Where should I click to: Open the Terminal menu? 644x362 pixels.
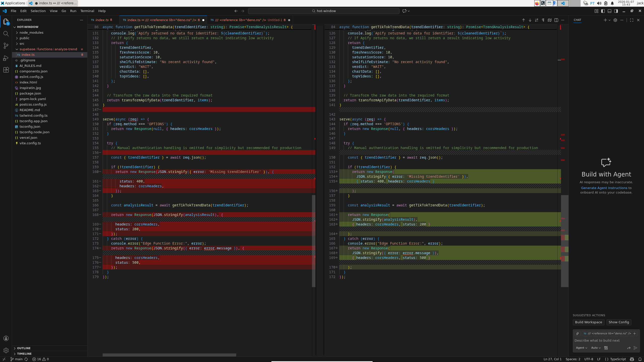(x=87, y=11)
